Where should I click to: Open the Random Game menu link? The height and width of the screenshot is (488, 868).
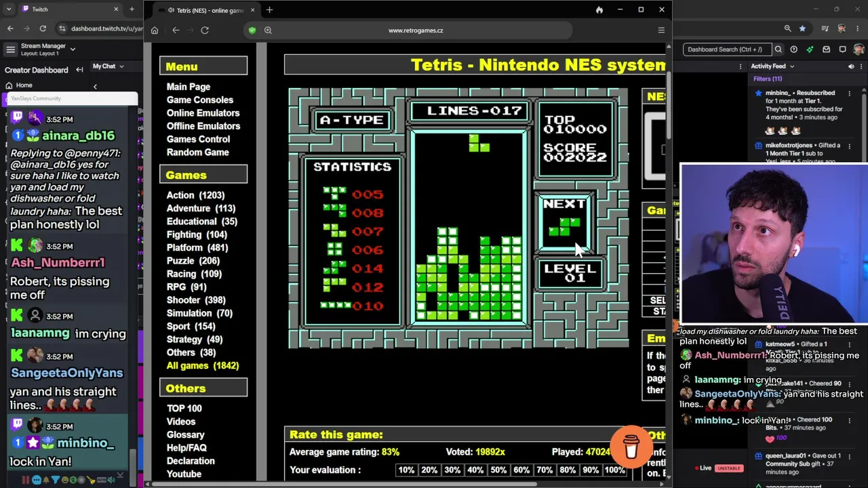pos(198,152)
